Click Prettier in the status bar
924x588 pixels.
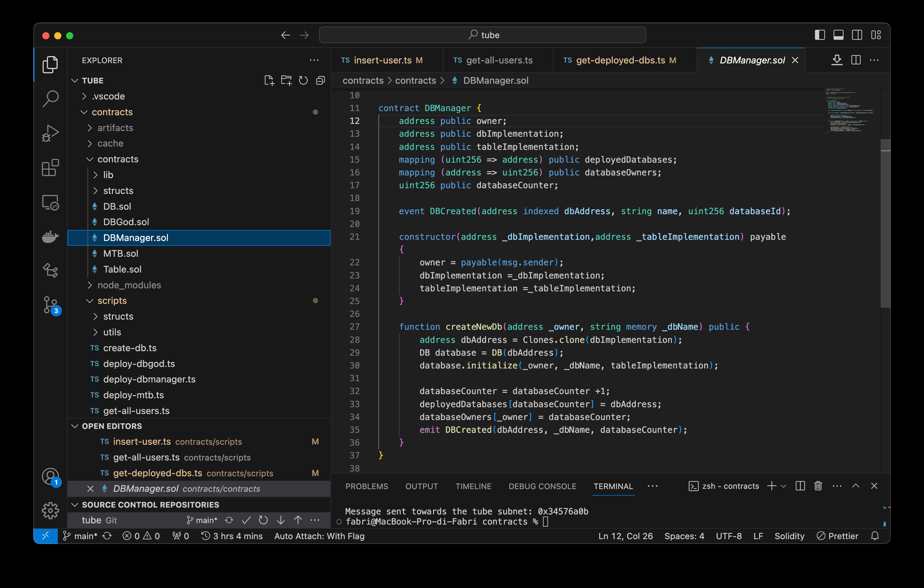click(x=837, y=536)
